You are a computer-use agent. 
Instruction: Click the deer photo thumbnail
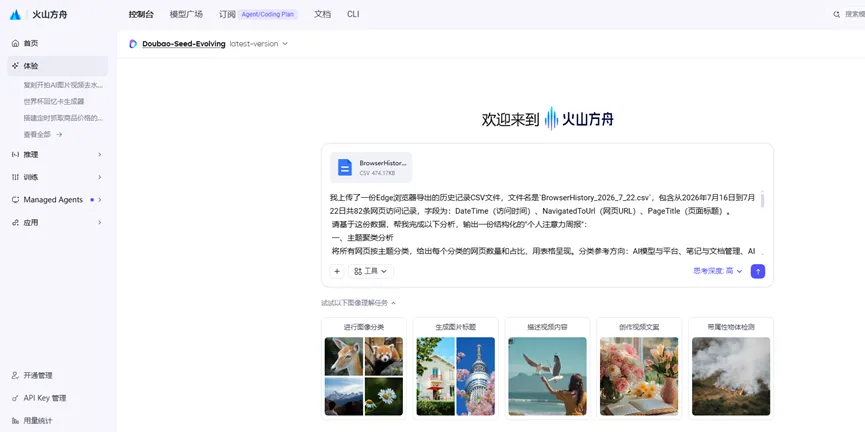tap(344, 356)
